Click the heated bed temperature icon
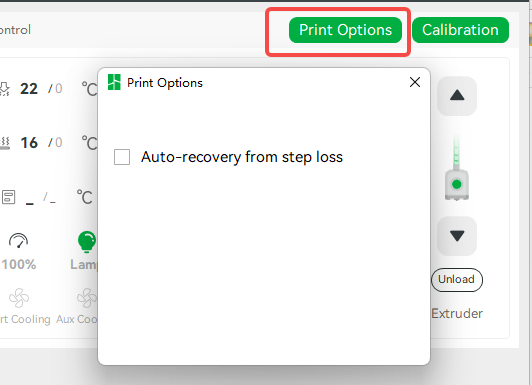Screen dimensions: 532x385 [5, 143]
